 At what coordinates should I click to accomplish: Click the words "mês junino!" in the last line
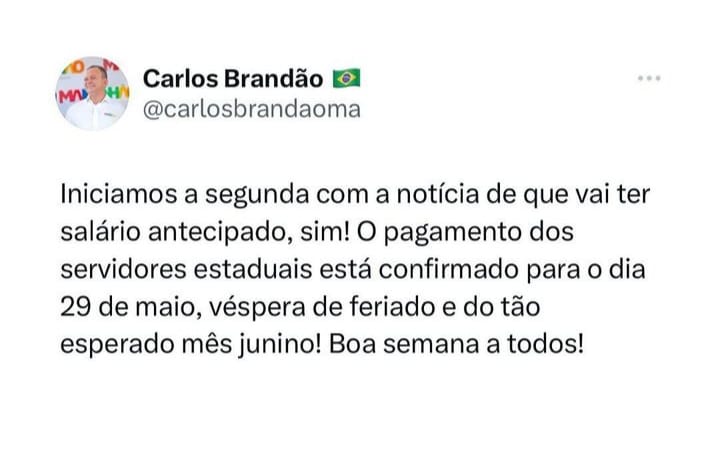[252, 345]
